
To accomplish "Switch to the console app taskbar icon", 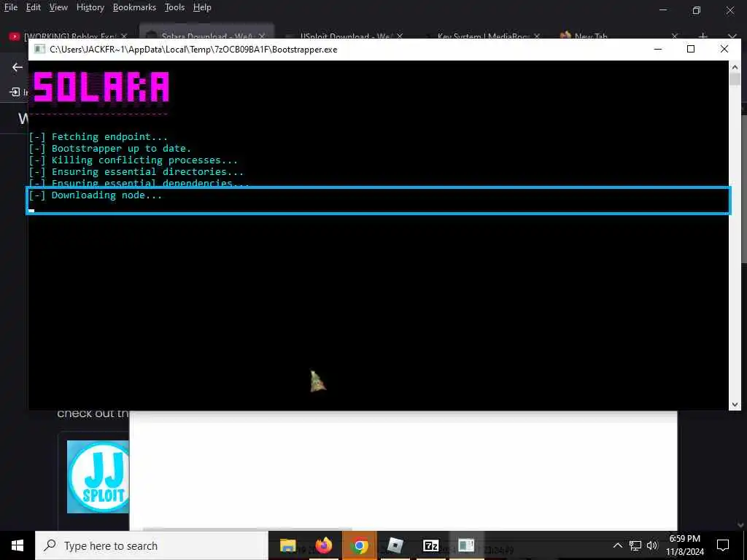I will 466,545.
